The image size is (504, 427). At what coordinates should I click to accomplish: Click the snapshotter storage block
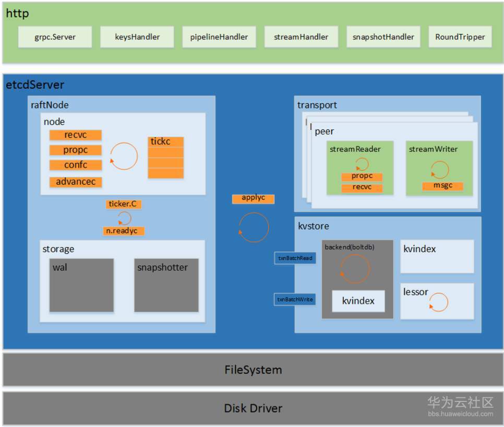click(166, 285)
